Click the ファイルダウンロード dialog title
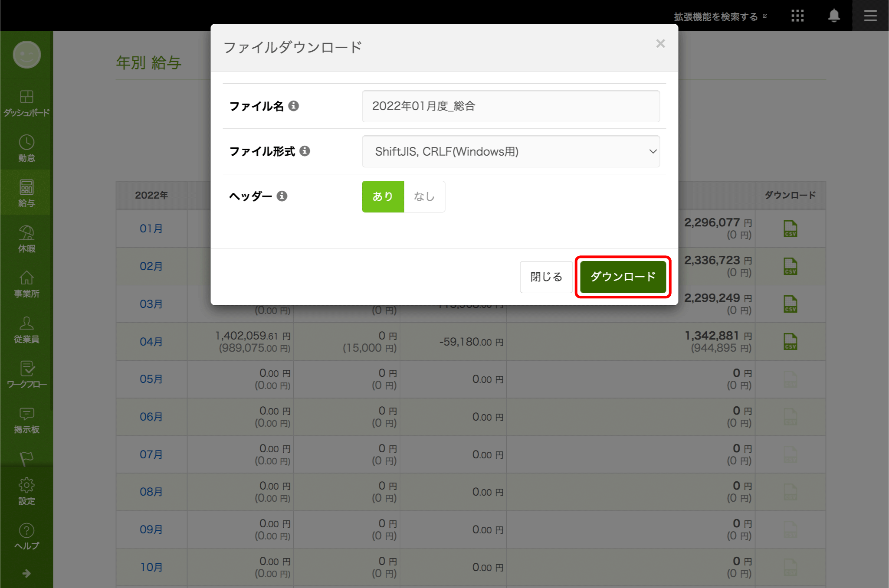The height and width of the screenshot is (588, 889). [x=292, y=47]
